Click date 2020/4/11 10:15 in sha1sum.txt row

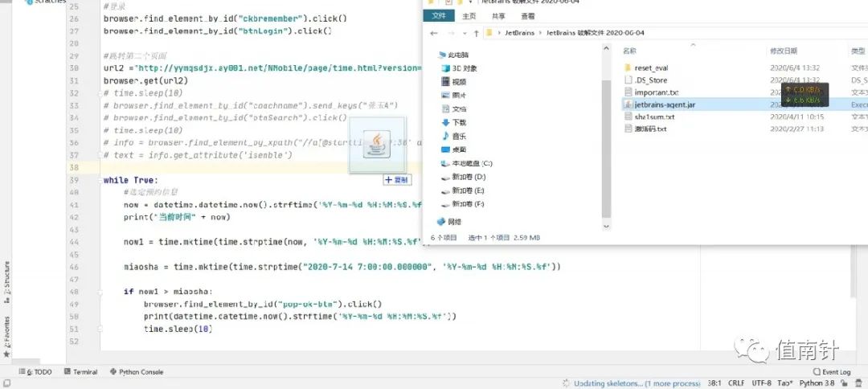(797, 117)
